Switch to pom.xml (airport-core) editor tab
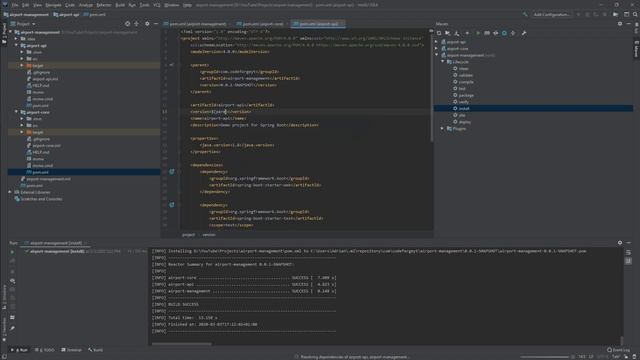This screenshot has width=640, height=360. click(260, 24)
